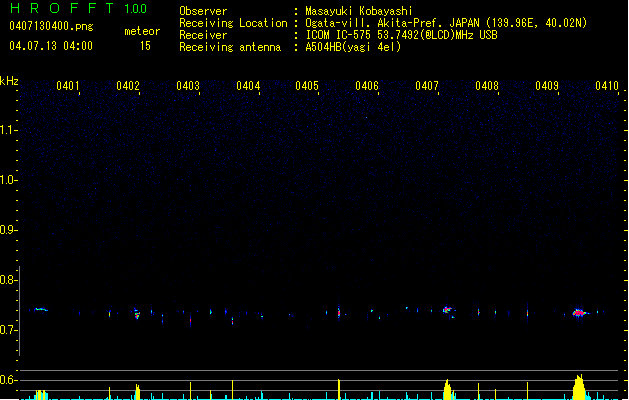
Task: Click the tallest yellow intensity peak near 0409
Action: 579,387
